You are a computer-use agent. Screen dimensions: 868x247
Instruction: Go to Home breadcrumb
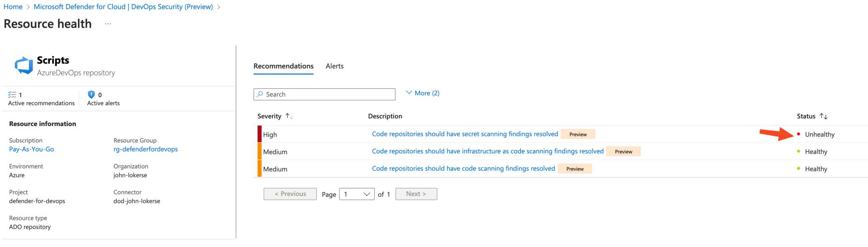[13, 7]
